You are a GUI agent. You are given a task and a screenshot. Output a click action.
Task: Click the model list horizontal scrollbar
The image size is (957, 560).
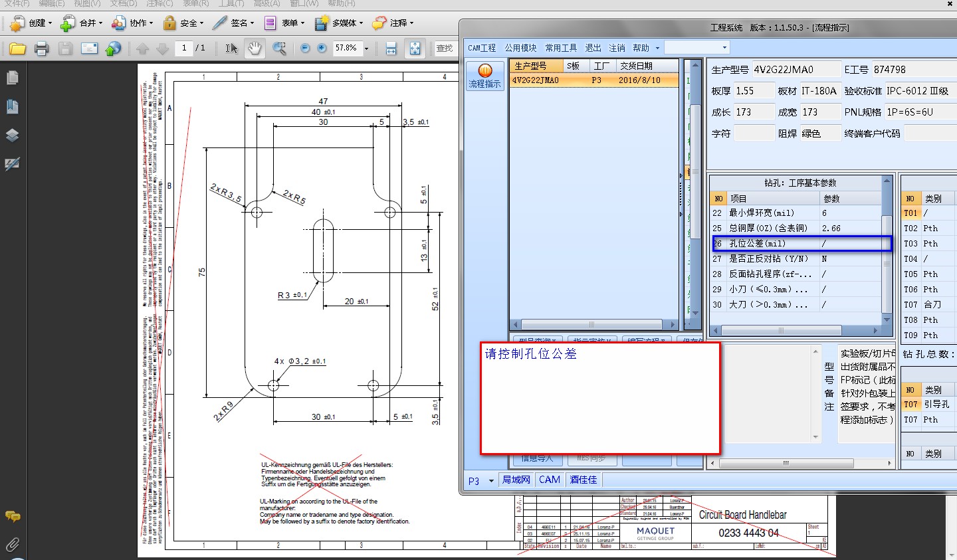pos(593,325)
